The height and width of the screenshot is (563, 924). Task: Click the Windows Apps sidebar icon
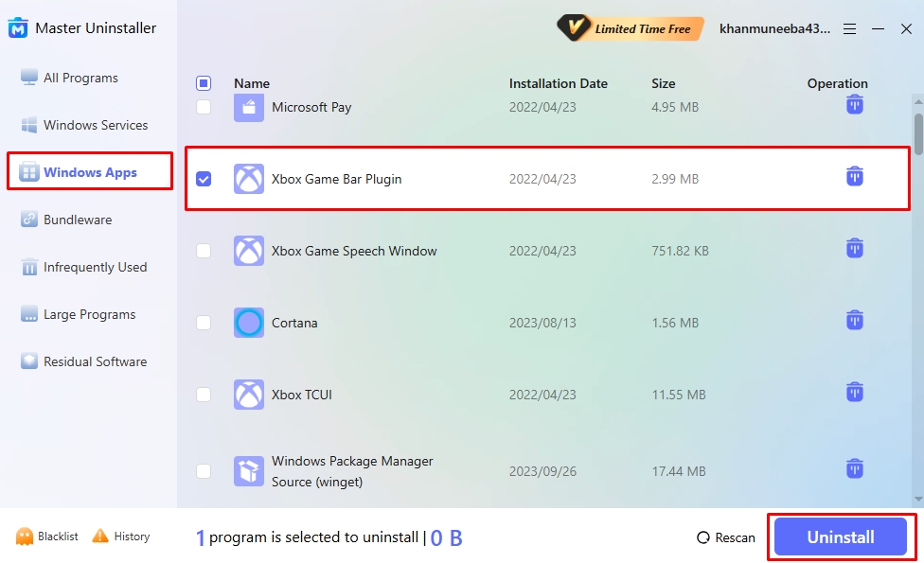click(28, 172)
